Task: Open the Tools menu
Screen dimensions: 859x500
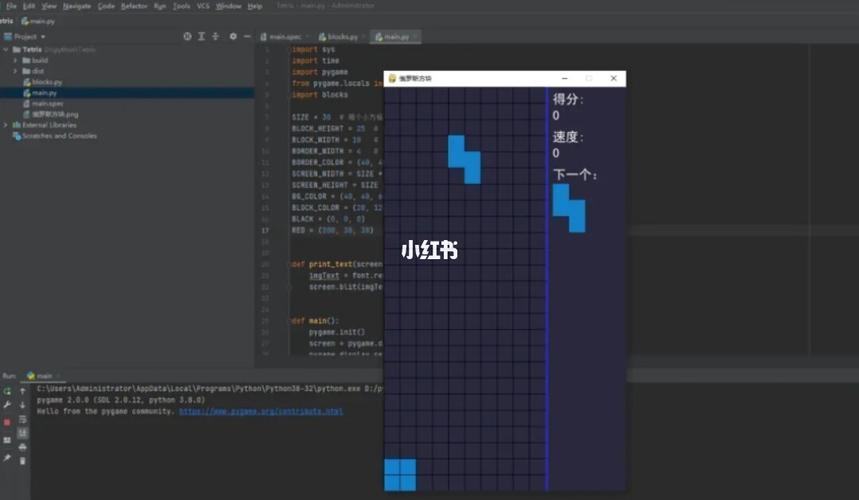Action: [181, 6]
